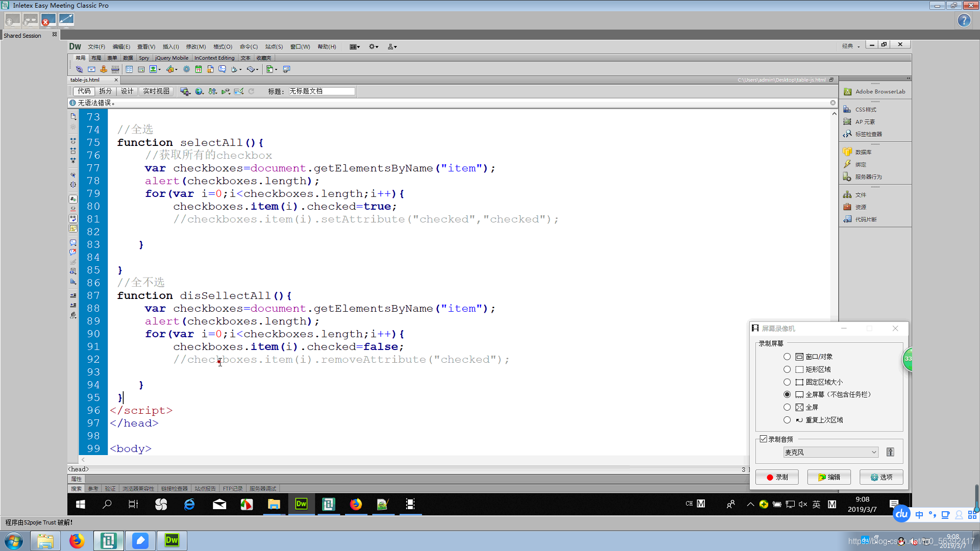Click the insert div tag icon
The width and height of the screenshot is (980, 551).
coord(141,69)
